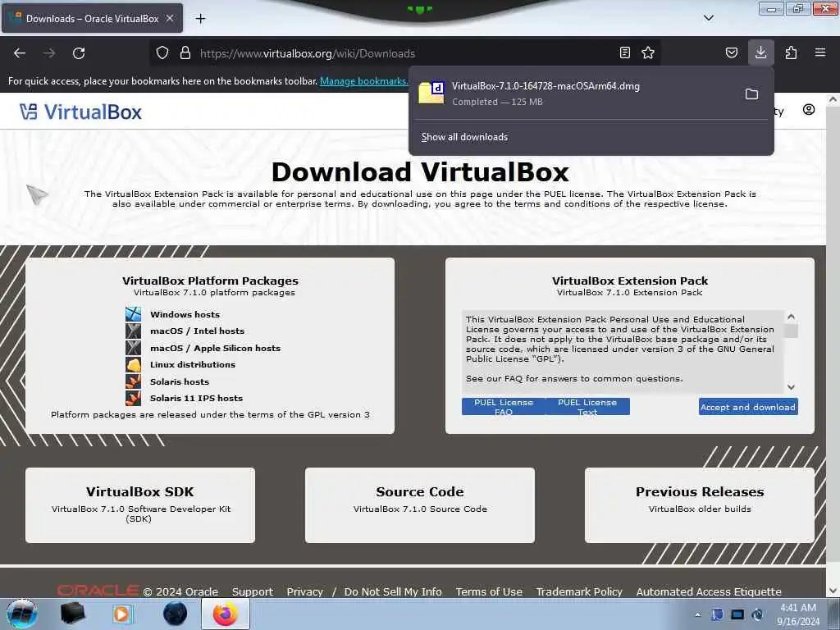840x630 pixels.
Task: Click Show all downloads
Action: [464, 137]
